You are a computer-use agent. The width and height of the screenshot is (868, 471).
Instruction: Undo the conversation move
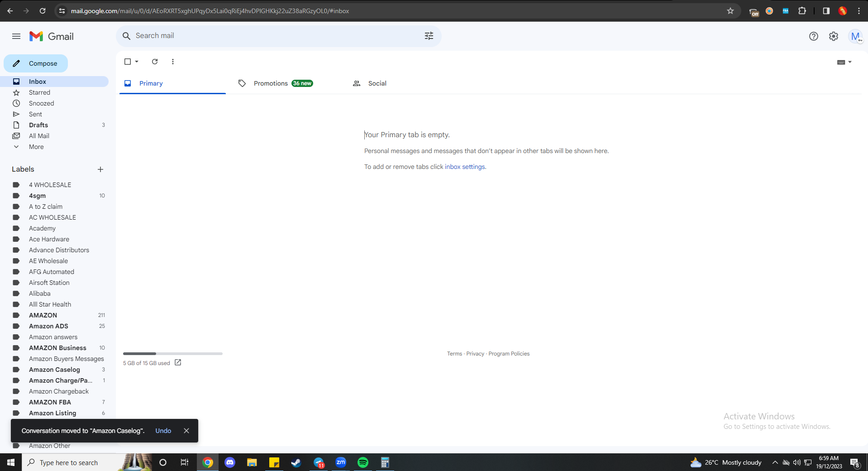tap(163, 431)
